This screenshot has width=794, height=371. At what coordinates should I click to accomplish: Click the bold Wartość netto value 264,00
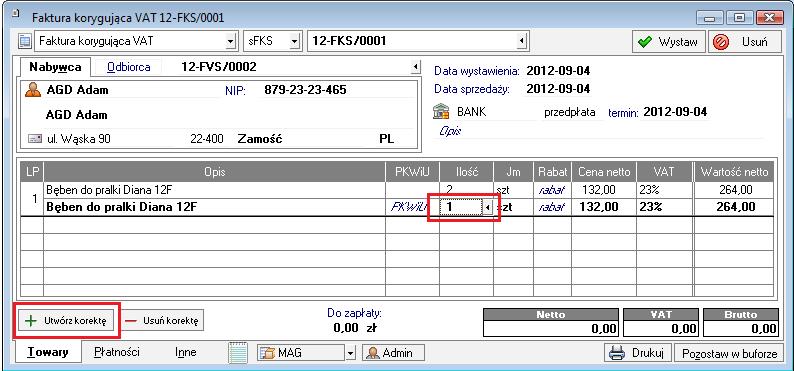737,207
